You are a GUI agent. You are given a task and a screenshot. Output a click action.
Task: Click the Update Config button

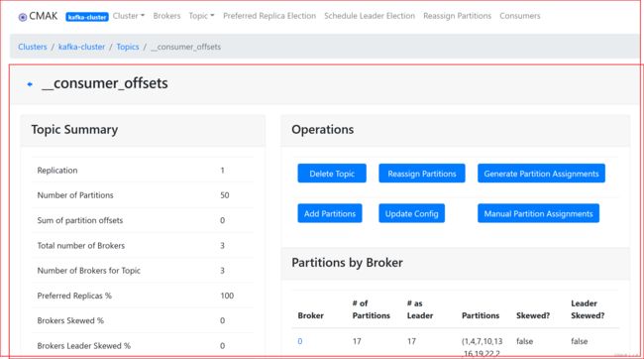click(411, 213)
